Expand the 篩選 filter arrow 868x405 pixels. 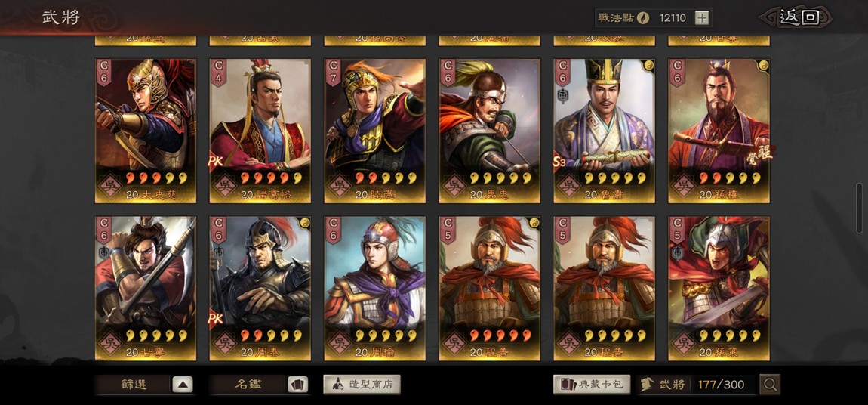click(x=183, y=385)
